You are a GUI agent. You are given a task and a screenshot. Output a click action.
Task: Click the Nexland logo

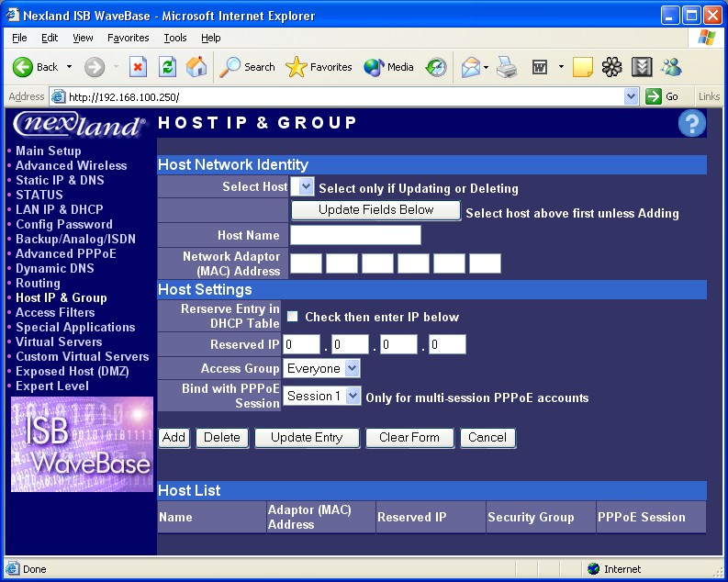pyautogui.click(x=79, y=125)
